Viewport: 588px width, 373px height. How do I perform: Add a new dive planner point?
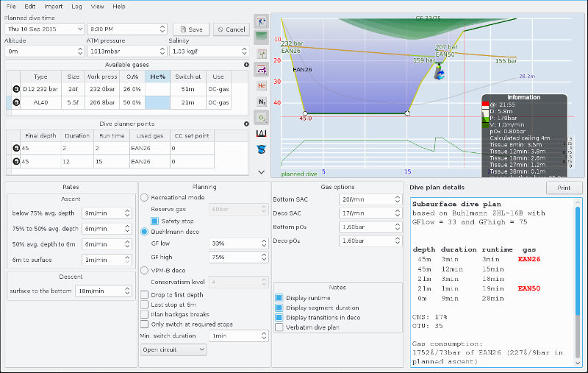[246, 124]
